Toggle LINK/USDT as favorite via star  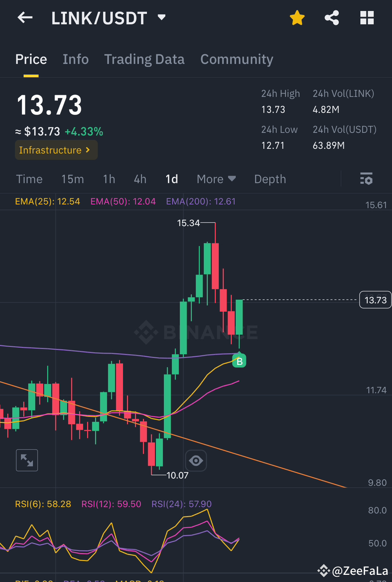tap(297, 18)
